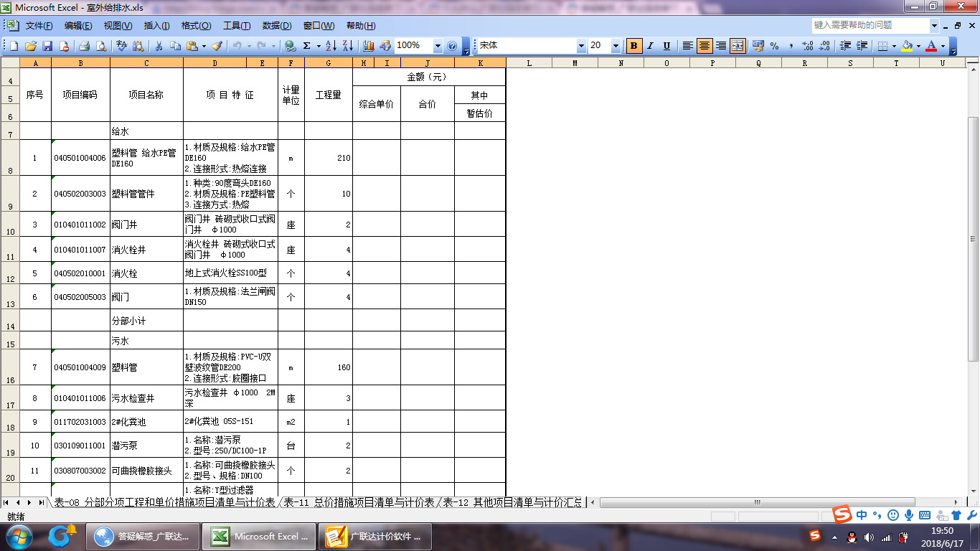The height and width of the screenshot is (551, 980).
Task: Print the sheet using the printer icon
Action: 84,45
